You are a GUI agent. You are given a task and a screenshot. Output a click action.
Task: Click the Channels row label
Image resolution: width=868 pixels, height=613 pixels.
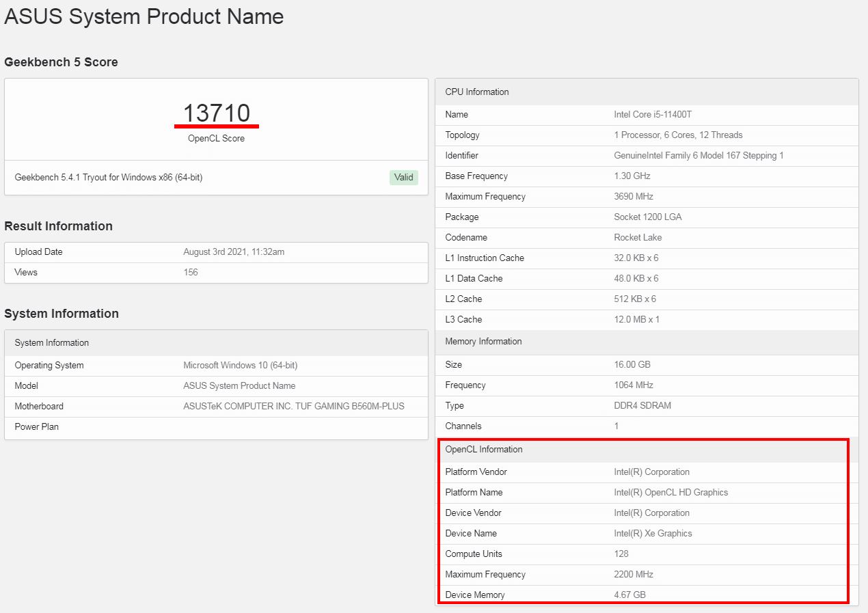pos(463,426)
